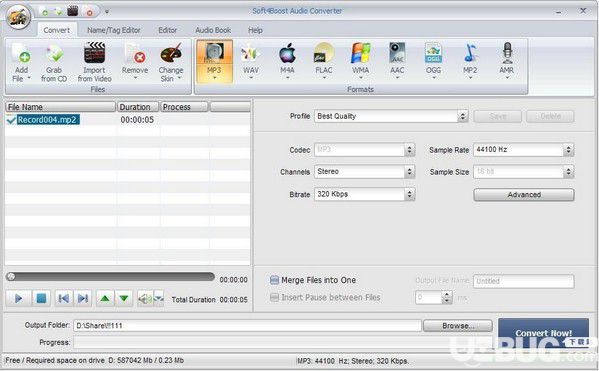This screenshot has width=599, height=371.
Task: Select the WMA output format
Action: click(x=361, y=61)
